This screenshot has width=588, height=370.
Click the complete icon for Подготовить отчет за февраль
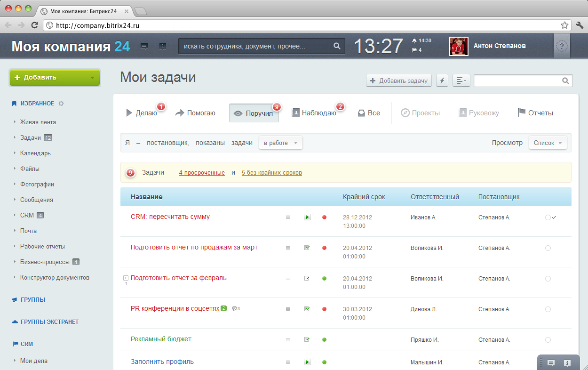click(x=307, y=278)
